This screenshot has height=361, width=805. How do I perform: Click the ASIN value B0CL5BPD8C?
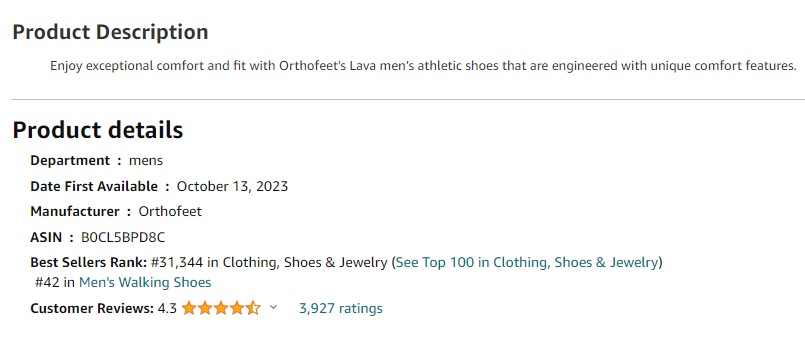click(123, 237)
